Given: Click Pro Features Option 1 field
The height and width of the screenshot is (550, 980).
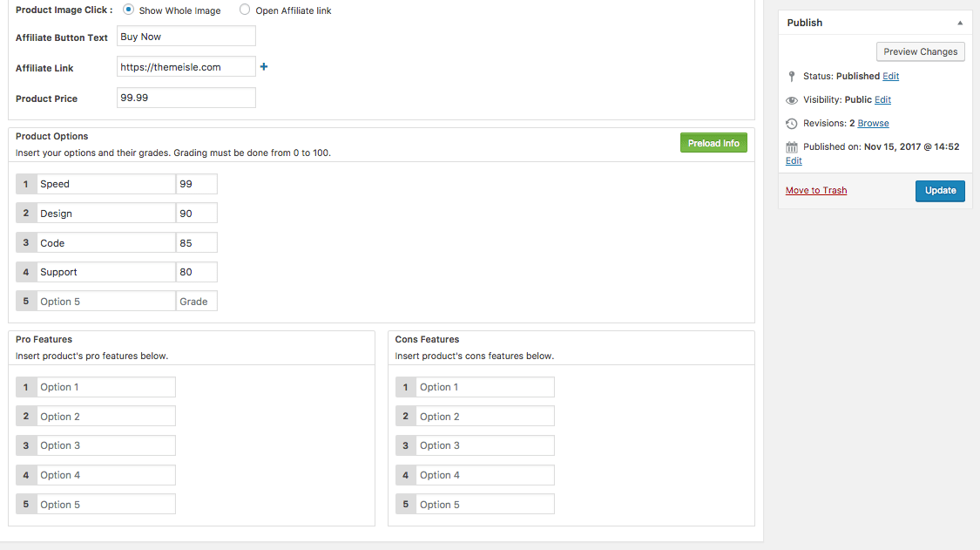Looking at the screenshot, I should (x=105, y=387).
